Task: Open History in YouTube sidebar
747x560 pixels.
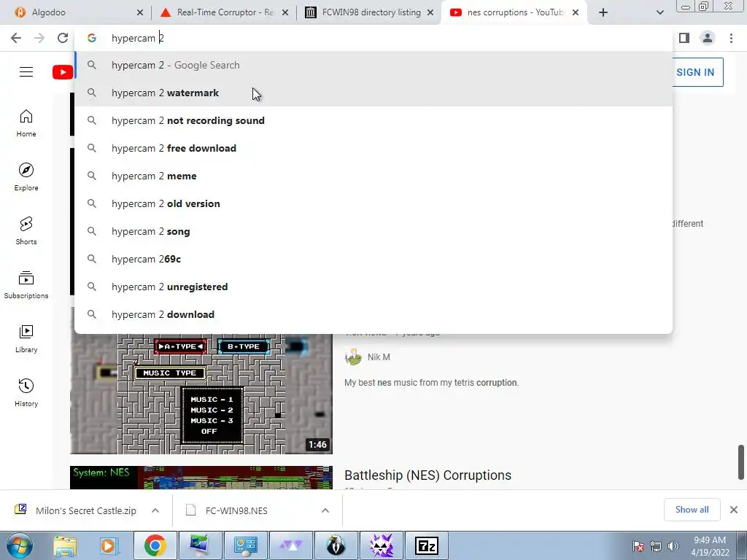Action: (x=26, y=392)
